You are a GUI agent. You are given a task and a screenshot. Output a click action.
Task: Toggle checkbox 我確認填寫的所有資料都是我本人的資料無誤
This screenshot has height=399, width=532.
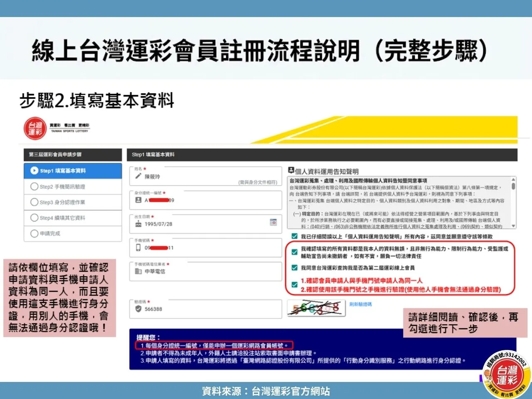pyautogui.click(x=294, y=252)
